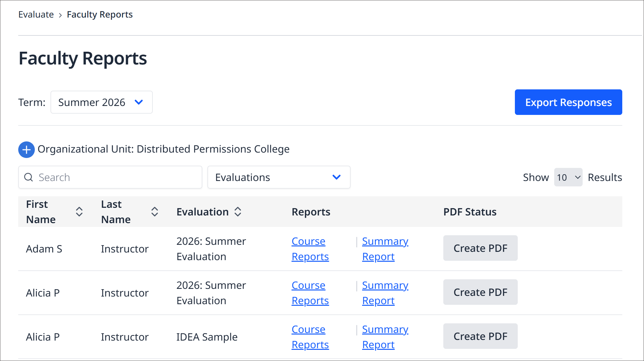Change the Show 10 results dropdown
The width and height of the screenshot is (644, 361).
click(x=568, y=177)
